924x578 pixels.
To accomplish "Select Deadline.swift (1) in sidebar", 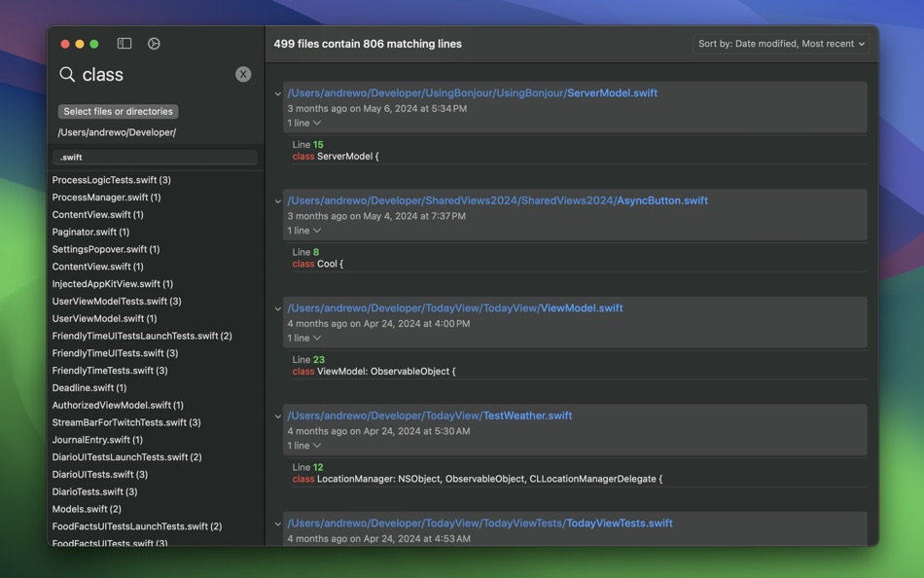I will tap(89, 387).
